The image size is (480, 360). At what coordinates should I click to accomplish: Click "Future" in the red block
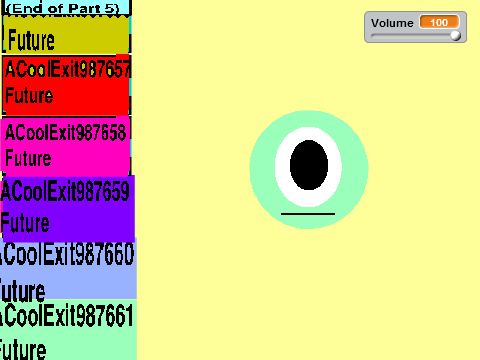point(29,95)
